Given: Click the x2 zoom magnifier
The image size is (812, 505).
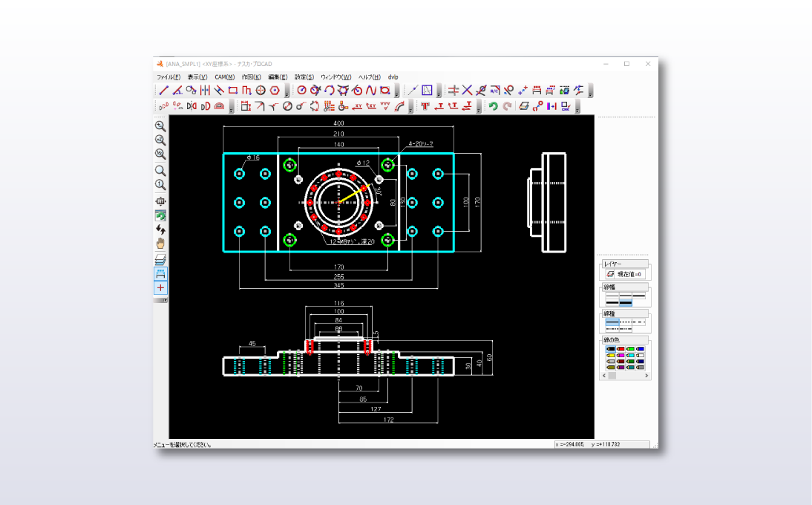Looking at the screenshot, I should pyautogui.click(x=160, y=140).
